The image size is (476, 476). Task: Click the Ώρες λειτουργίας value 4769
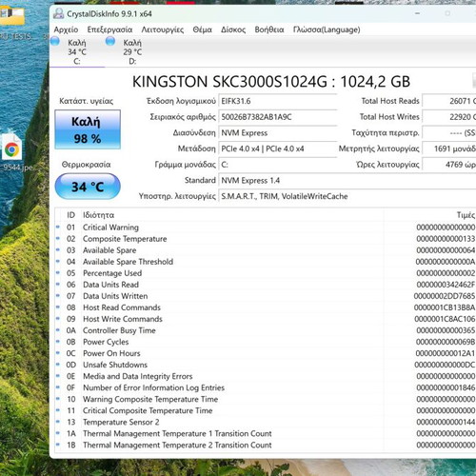449,165
